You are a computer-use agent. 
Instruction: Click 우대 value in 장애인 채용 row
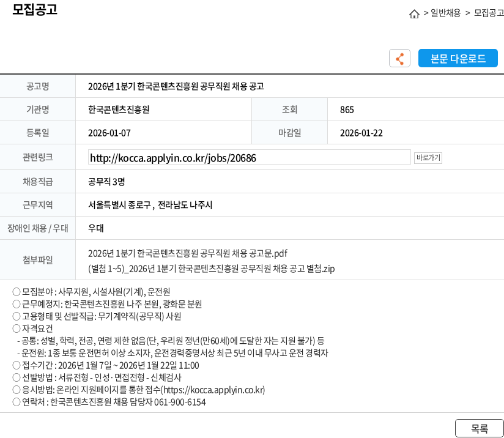click(96, 228)
